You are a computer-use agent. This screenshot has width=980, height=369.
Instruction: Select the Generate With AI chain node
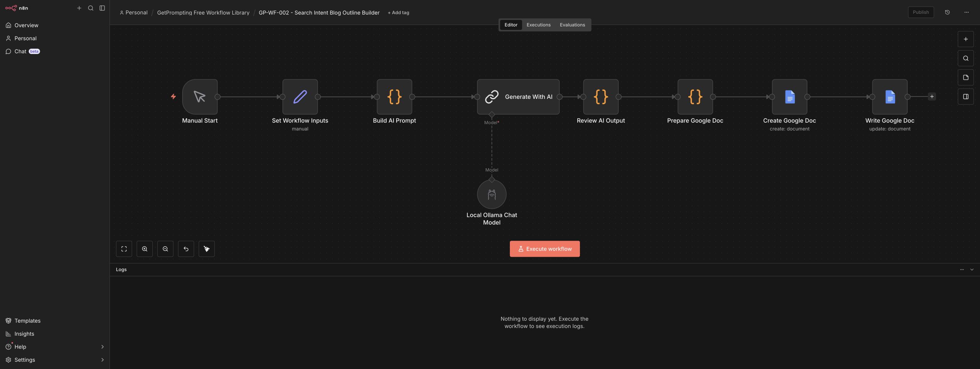(x=518, y=97)
